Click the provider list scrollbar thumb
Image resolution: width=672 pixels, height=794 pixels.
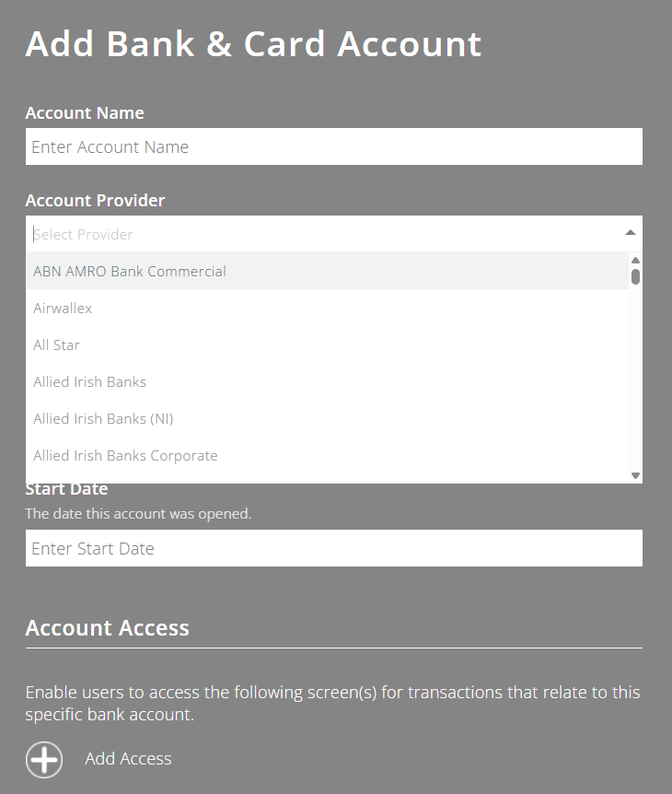coord(633,276)
